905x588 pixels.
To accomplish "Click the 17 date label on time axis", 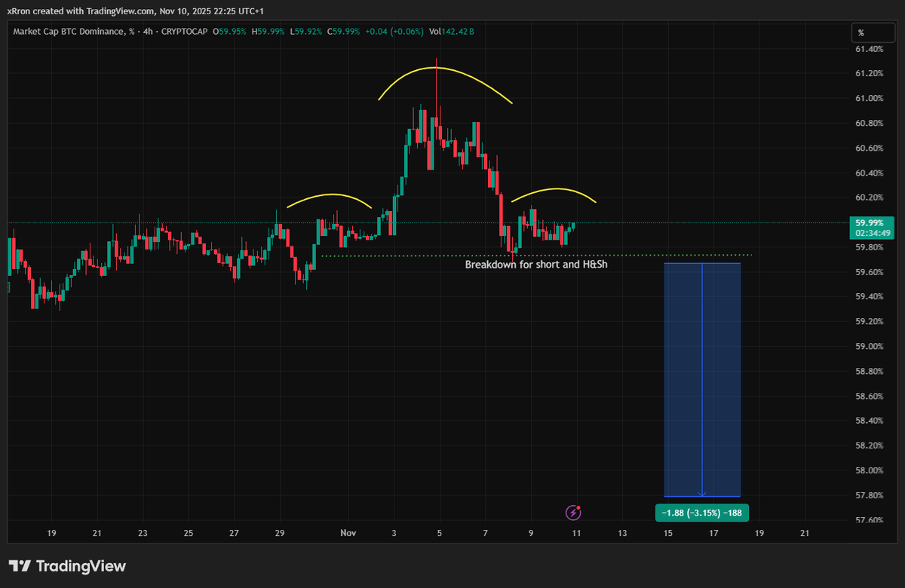I will click(x=713, y=533).
